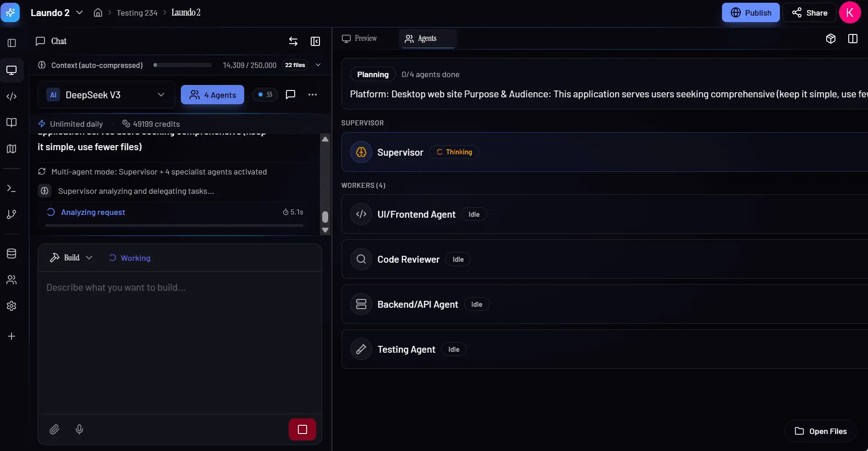The image size is (868, 451).
Task: Open the folded map icon in left rail
Action: tap(12, 149)
